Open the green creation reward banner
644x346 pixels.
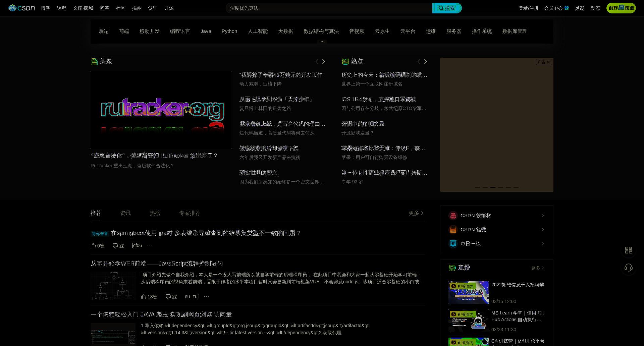pos(621,8)
